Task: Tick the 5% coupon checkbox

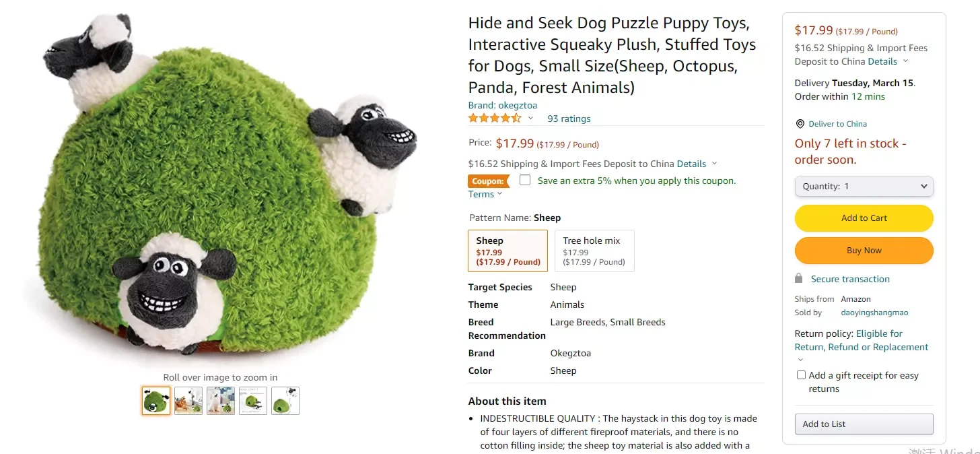Action: [x=525, y=181]
